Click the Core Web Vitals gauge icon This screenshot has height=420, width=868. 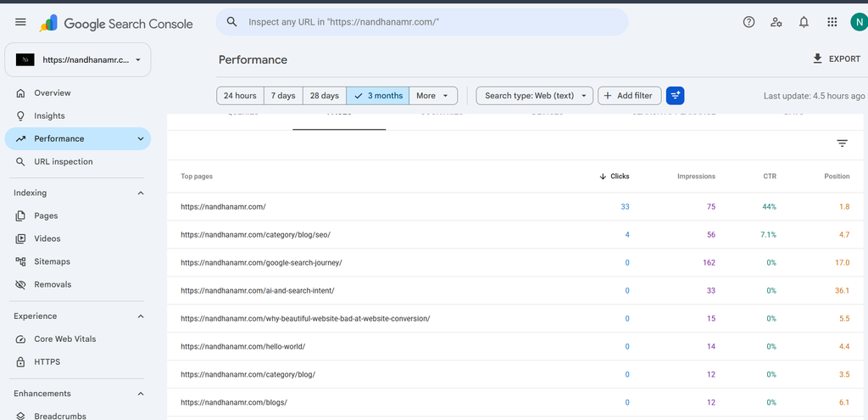pos(20,339)
